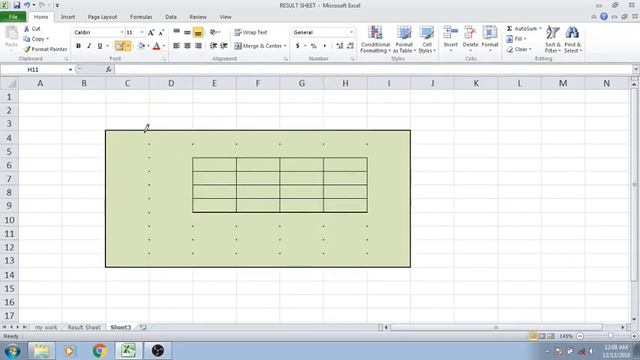Switch to the Data tab
The image size is (640, 360).
point(171,17)
